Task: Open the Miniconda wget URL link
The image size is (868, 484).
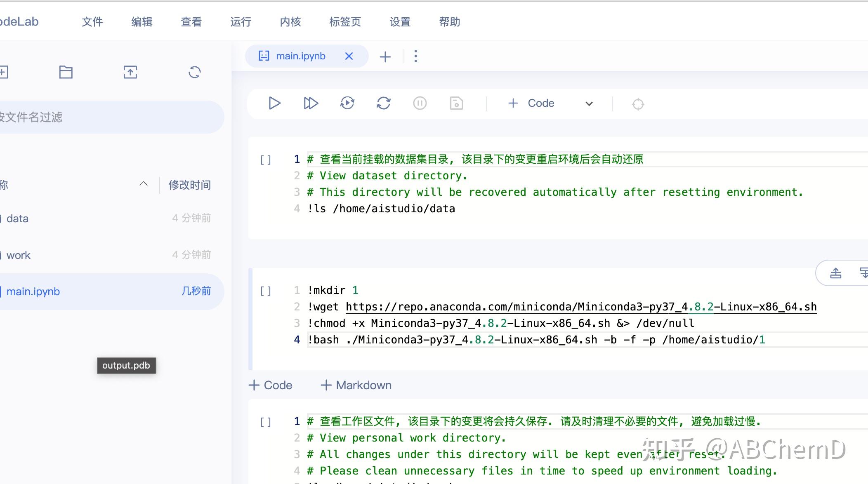Action: [581, 307]
